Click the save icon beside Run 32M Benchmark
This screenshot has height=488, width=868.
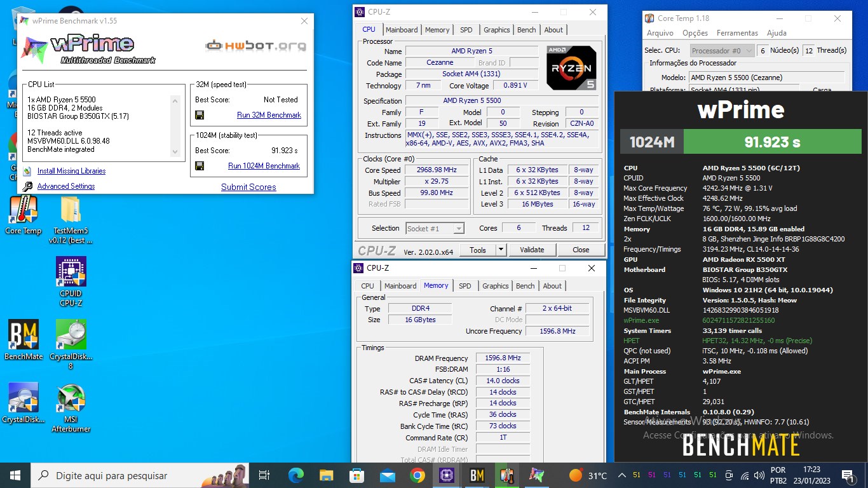click(x=200, y=115)
